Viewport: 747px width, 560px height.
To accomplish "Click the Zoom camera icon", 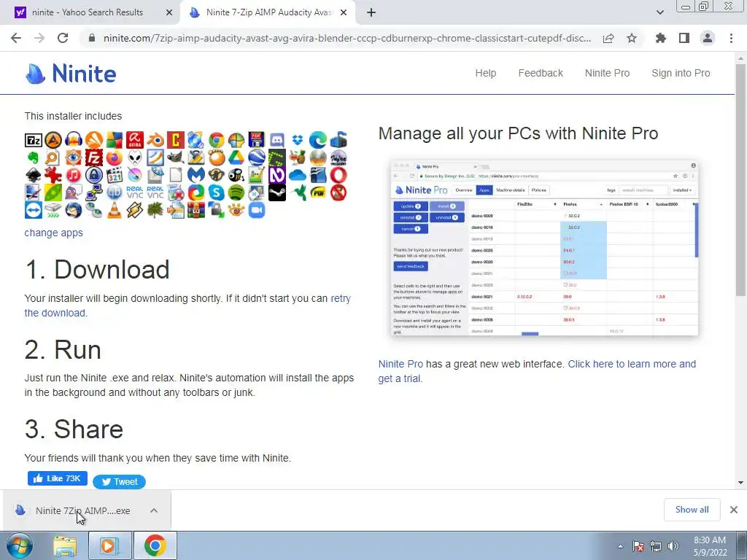I will click(x=257, y=210).
